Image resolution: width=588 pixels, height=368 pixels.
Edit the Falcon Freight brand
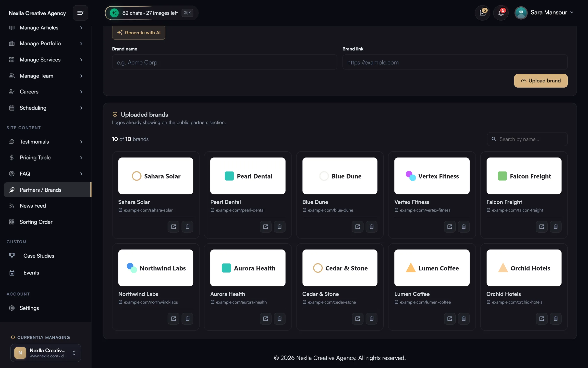pos(542,226)
